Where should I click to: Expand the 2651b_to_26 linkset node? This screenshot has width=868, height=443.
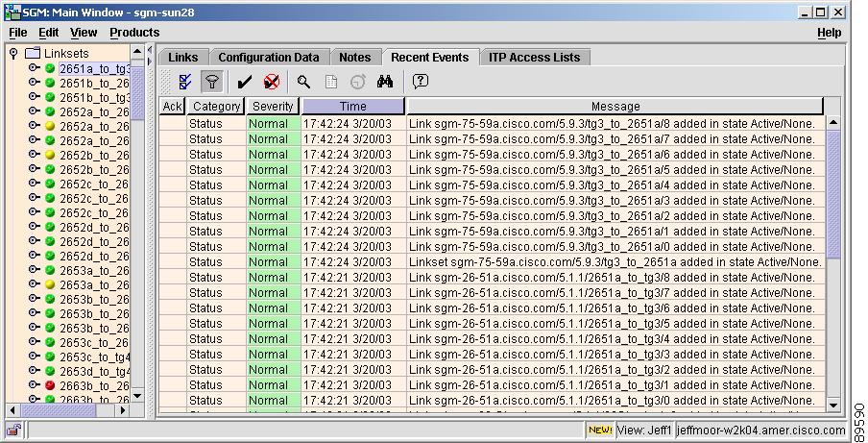click(x=35, y=82)
